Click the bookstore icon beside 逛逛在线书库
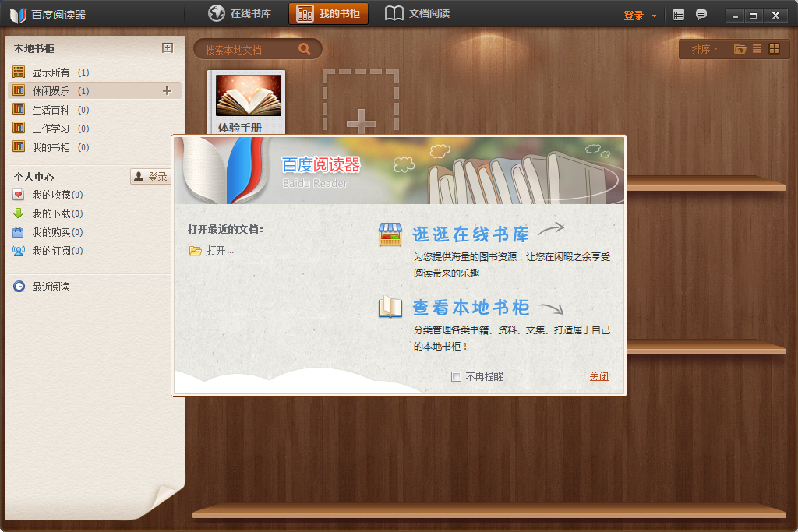Viewport: 798px width, 532px height. click(390, 234)
